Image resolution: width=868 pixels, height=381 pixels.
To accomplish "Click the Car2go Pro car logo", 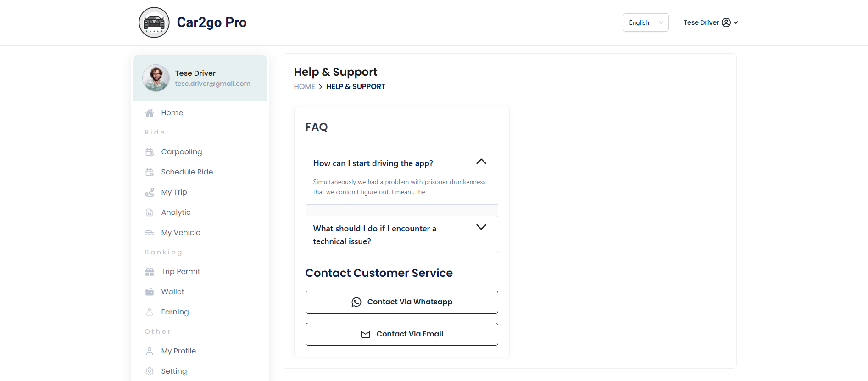I will pos(154,22).
